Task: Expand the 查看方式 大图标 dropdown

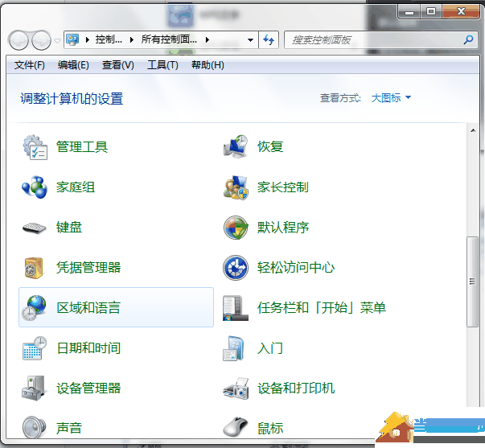Action: click(x=391, y=98)
